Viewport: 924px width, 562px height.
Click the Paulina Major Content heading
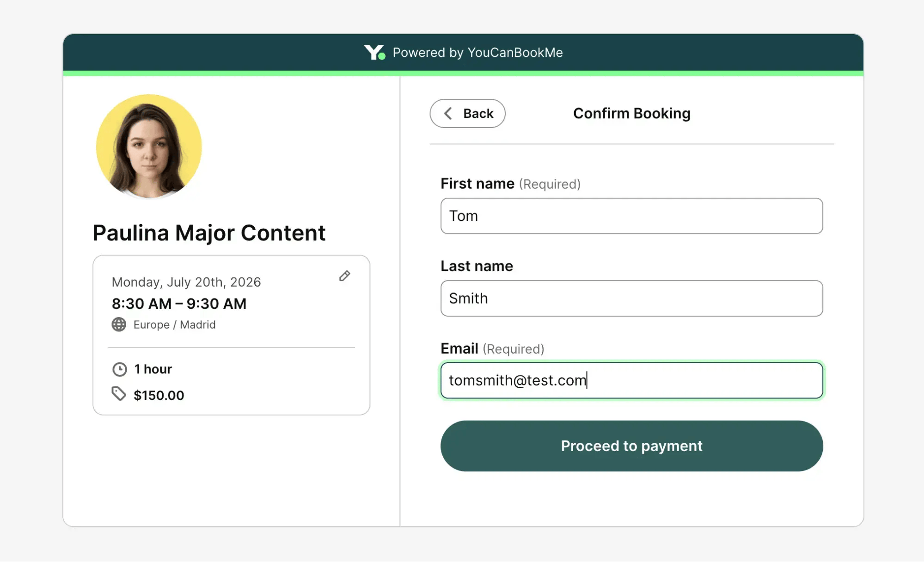209,233
